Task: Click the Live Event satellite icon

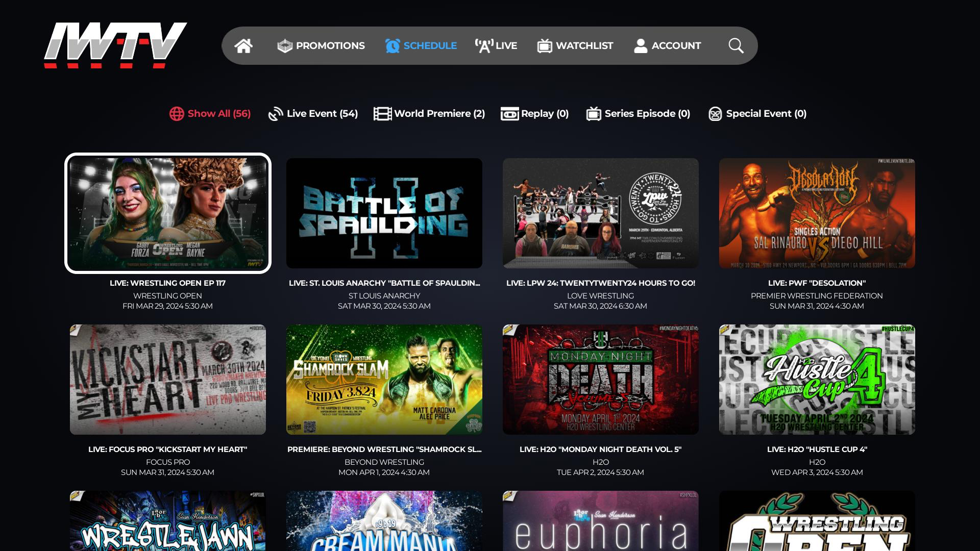Action: click(276, 114)
